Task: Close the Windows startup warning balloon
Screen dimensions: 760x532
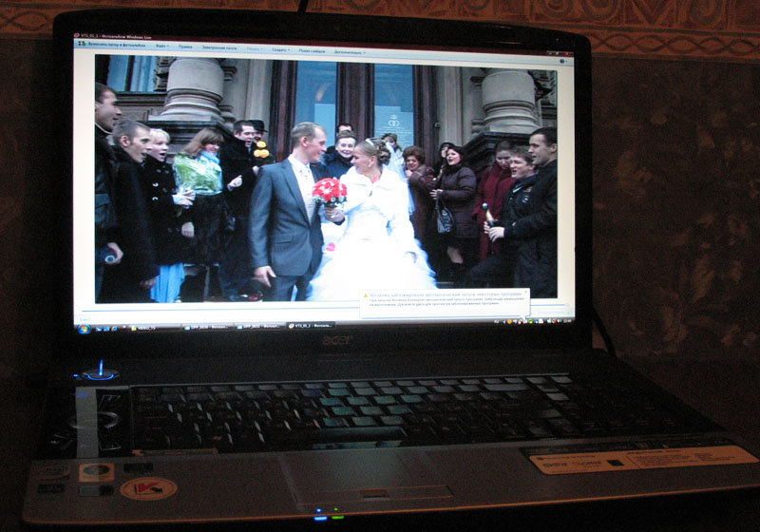Action: point(524,294)
